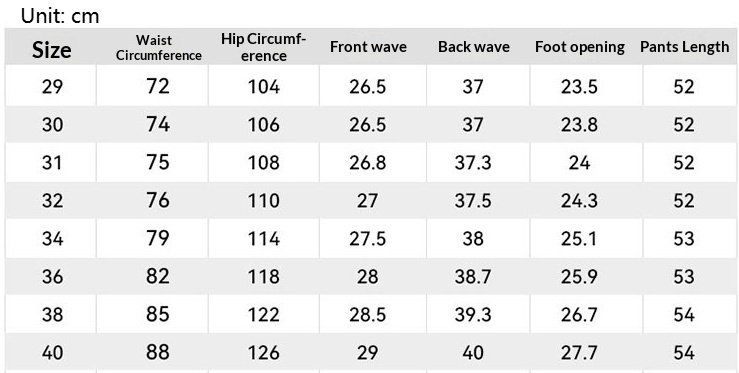Viewport: 739px width, 373px height.
Task: Click the 'Unit: cm' label
Action: coord(60,16)
